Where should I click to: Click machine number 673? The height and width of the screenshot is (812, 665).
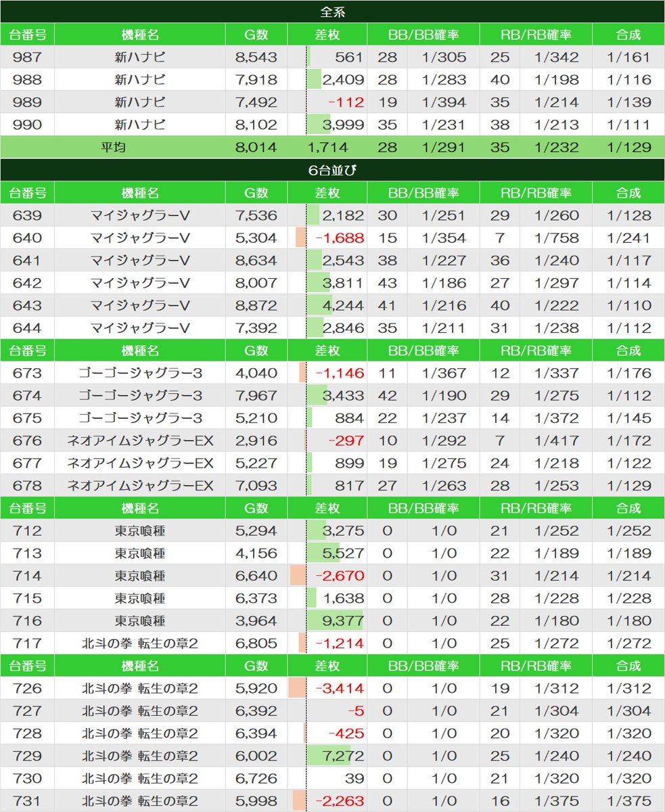click(x=27, y=373)
